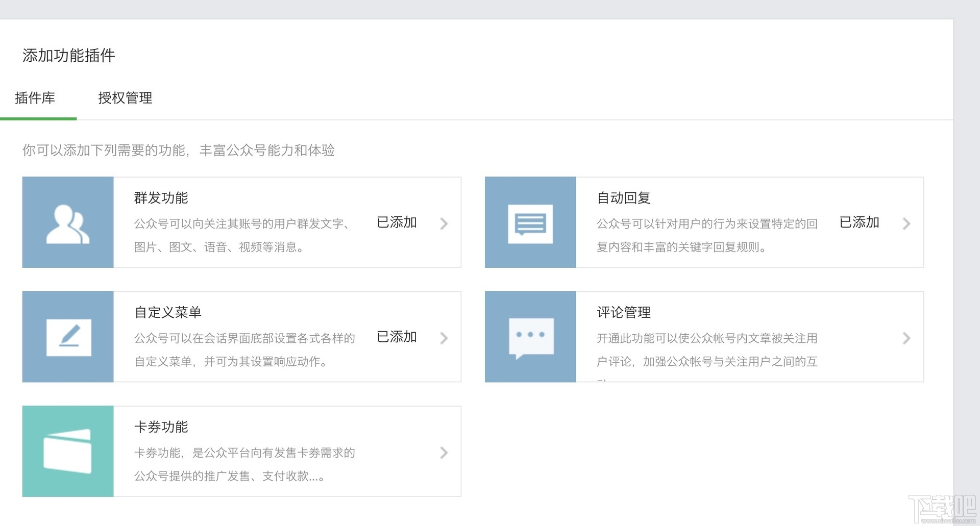
Task: Click the 自定义菜单 pencil icon
Action: (x=67, y=337)
